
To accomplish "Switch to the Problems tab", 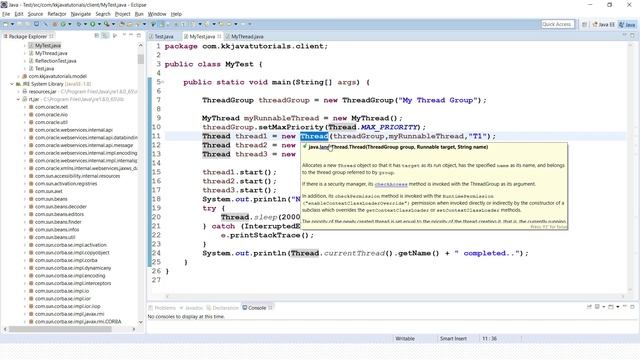I will tap(162, 308).
